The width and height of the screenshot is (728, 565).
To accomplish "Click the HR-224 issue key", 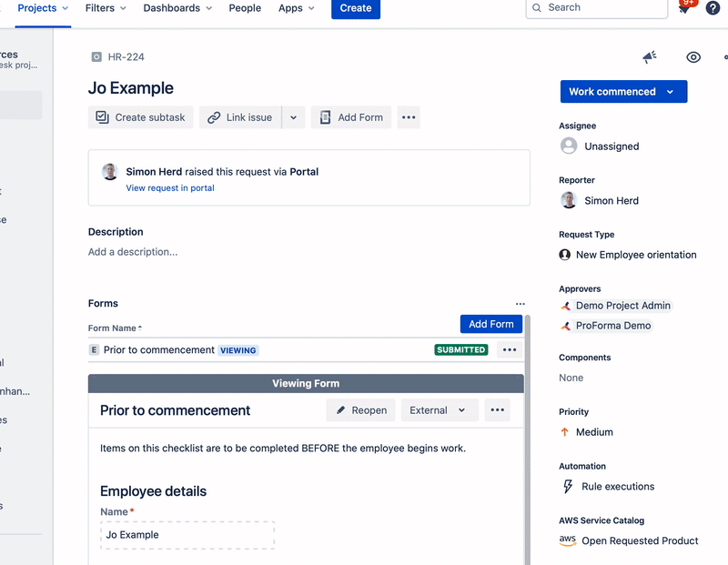I will [x=126, y=57].
